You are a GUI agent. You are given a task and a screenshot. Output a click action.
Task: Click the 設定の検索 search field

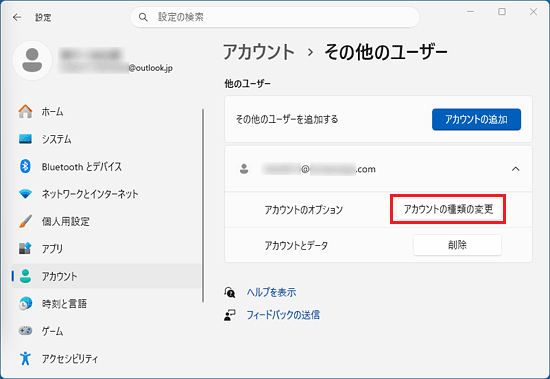[x=275, y=17]
